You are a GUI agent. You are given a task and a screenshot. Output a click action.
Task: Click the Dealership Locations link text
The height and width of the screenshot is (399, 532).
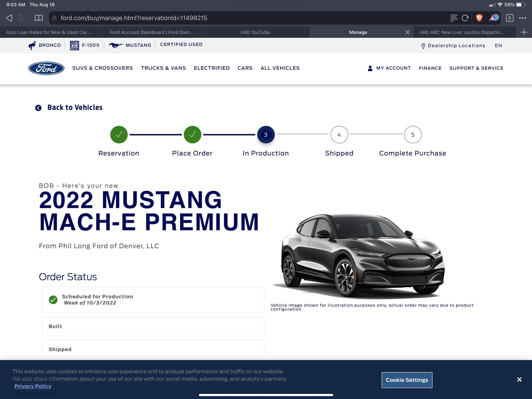point(456,46)
